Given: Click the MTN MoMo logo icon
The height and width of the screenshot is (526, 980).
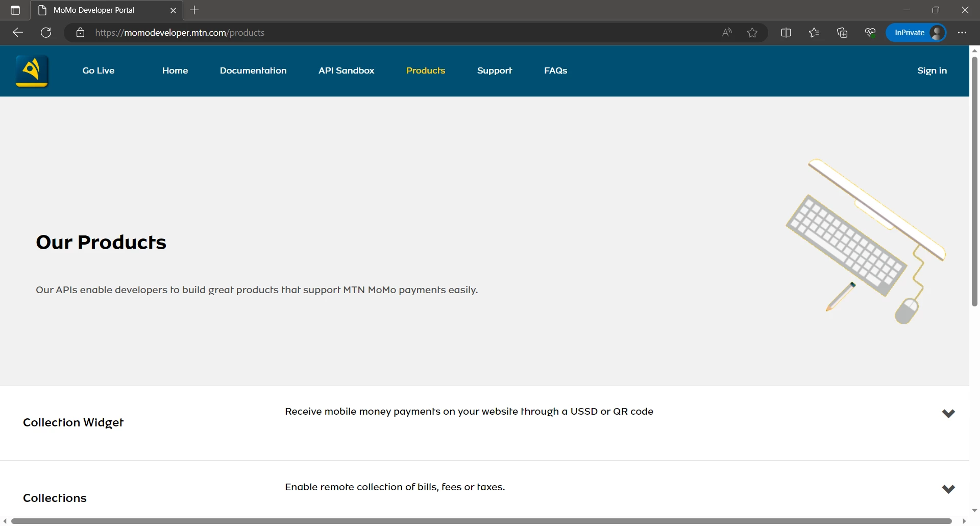Looking at the screenshot, I should 32,71.
